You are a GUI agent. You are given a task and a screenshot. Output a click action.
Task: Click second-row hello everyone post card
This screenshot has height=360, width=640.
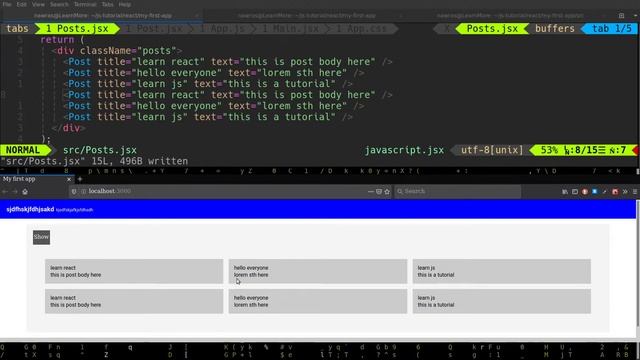click(318, 301)
